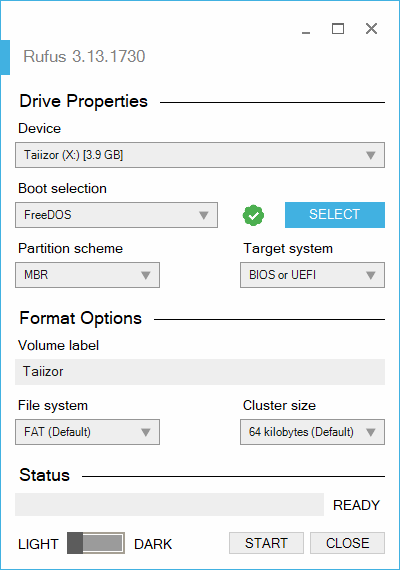Select the DARK theme label
Viewport: 400px width, 570px height.
pyautogui.click(x=153, y=544)
